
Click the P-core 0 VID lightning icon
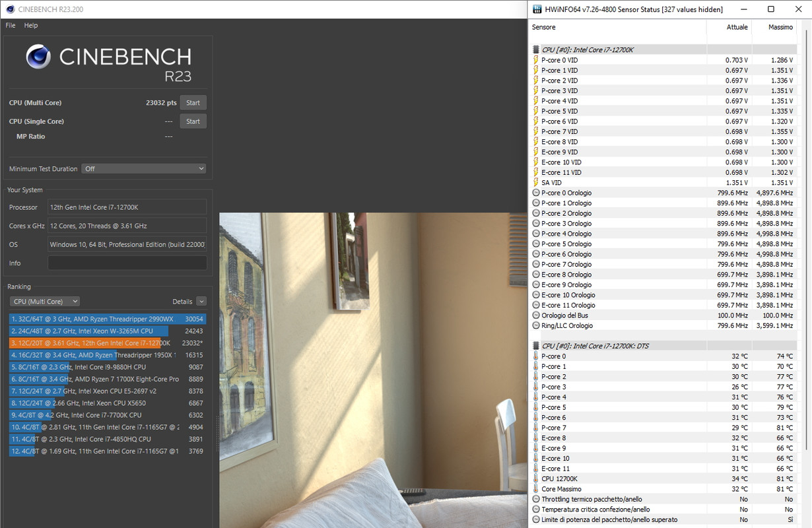click(x=535, y=59)
